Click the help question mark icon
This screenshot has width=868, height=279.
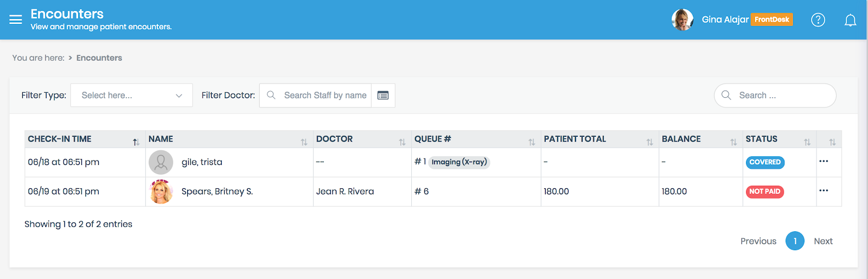pyautogui.click(x=818, y=20)
